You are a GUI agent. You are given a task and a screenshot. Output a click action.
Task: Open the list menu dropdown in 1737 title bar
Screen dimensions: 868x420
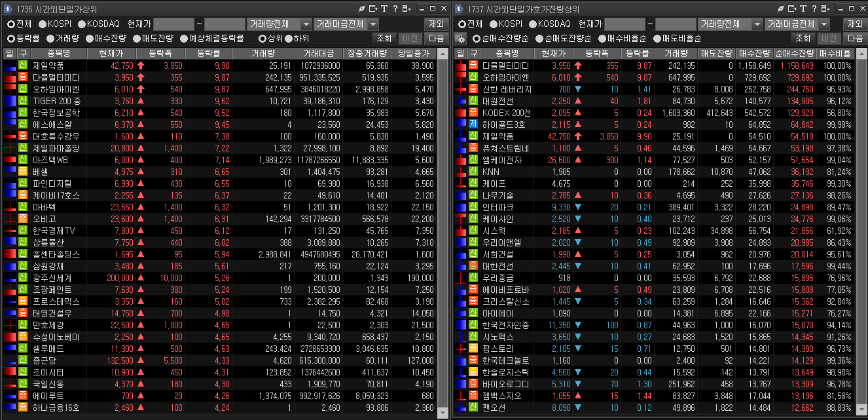825,9
